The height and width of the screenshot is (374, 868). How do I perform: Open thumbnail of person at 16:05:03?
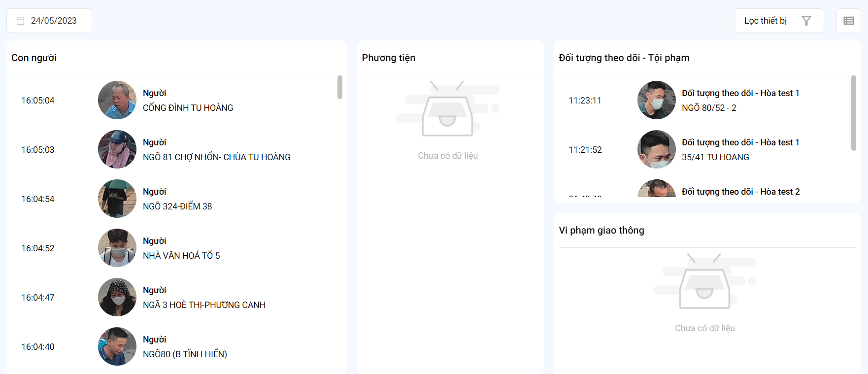(x=117, y=149)
